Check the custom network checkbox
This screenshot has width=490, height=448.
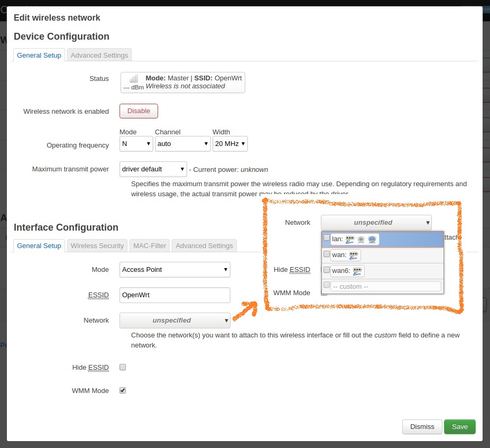pos(327,285)
